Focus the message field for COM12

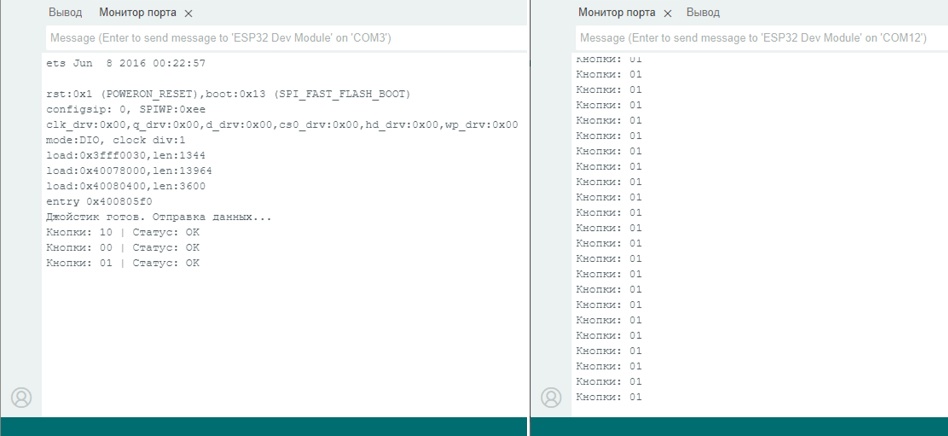click(x=760, y=38)
